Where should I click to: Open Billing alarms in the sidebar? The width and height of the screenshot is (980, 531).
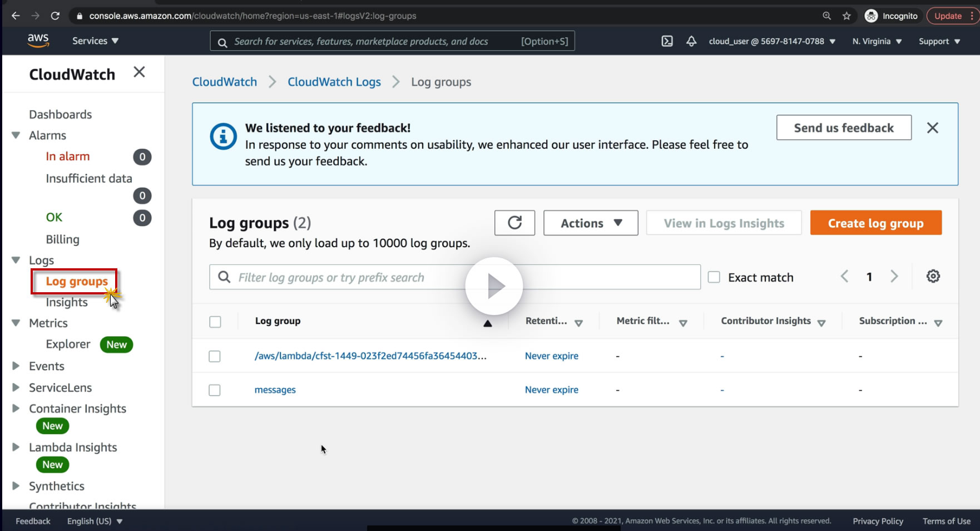[x=62, y=239]
